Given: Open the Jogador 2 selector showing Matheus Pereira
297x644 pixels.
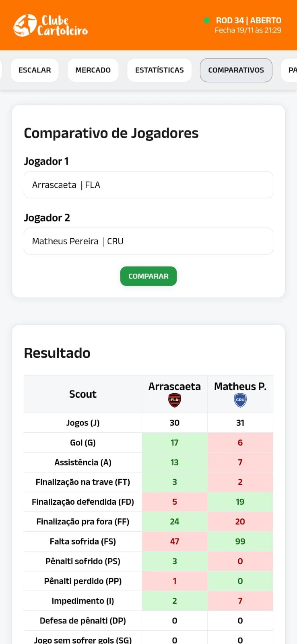Looking at the screenshot, I should coord(148,241).
